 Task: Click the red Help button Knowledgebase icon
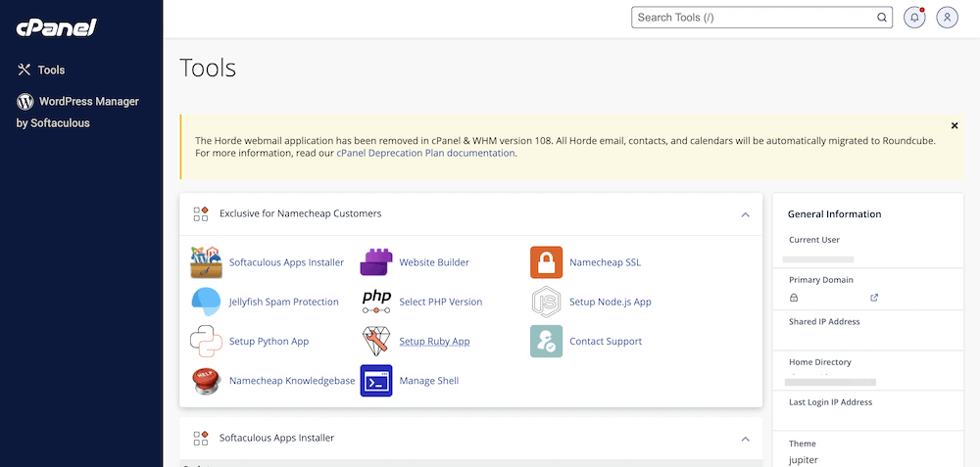(206, 381)
